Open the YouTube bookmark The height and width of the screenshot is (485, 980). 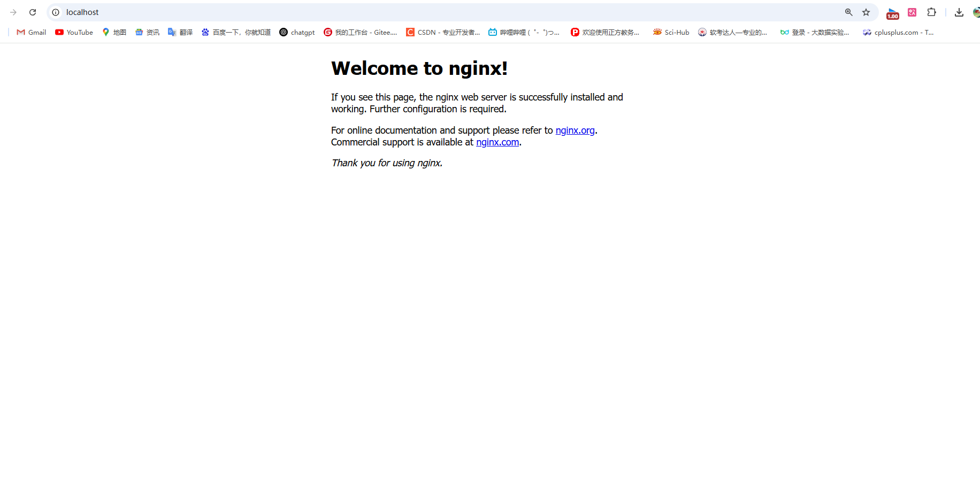point(74,32)
